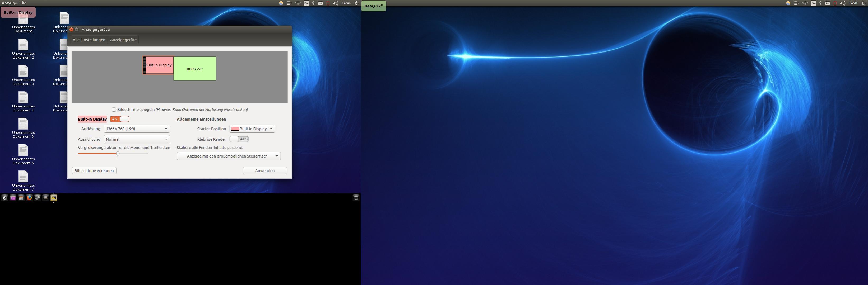This screenshot has width=868, height=285.
Task: Toggle the Klebrige Ränder switch on
Action: pyautogui.click(x=239, y=139)
